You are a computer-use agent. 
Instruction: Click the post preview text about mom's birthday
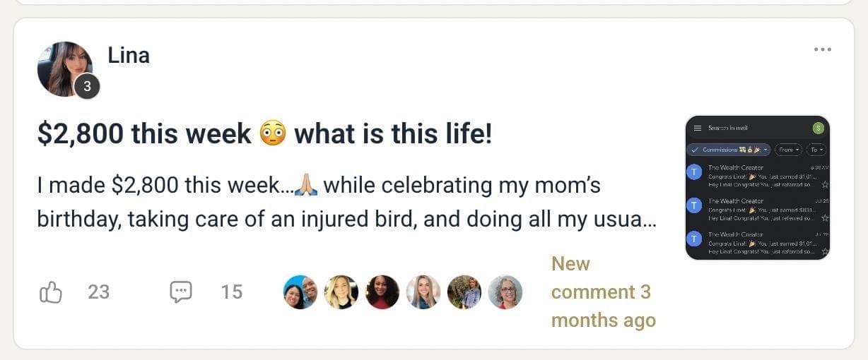pyautogui.click(x=346, y=202)
